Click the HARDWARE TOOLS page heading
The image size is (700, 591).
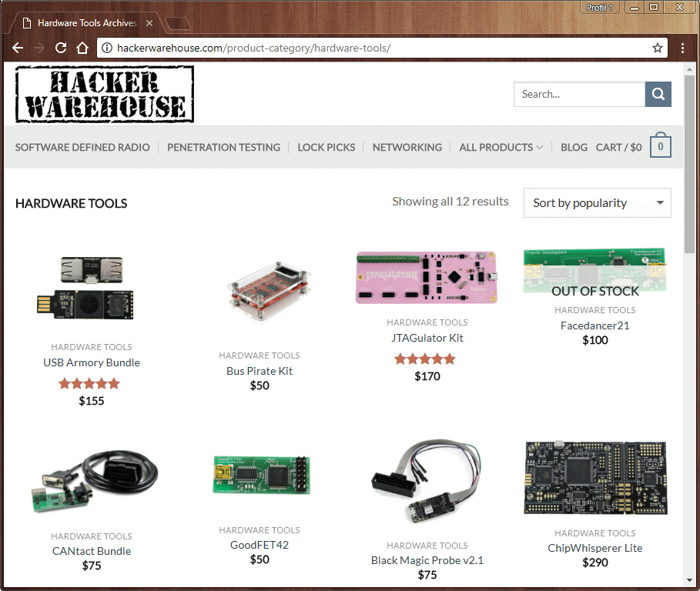(x=72, y=203)
